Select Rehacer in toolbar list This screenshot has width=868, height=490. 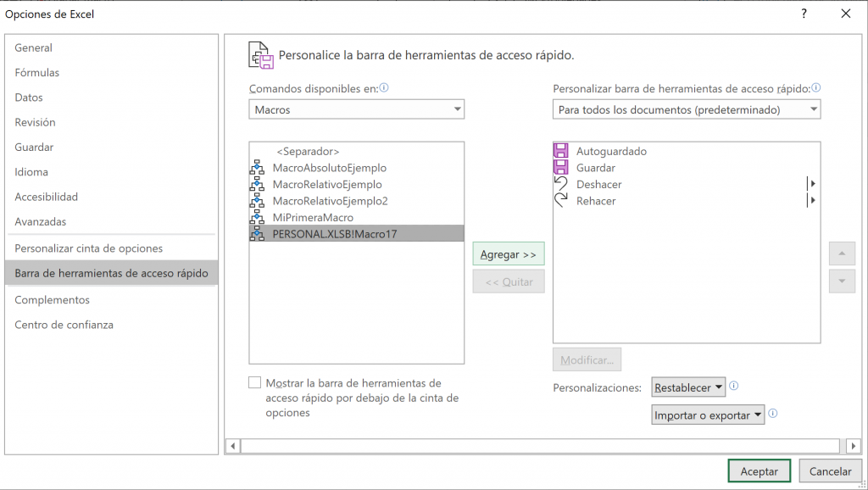click(x=687, y=201)
